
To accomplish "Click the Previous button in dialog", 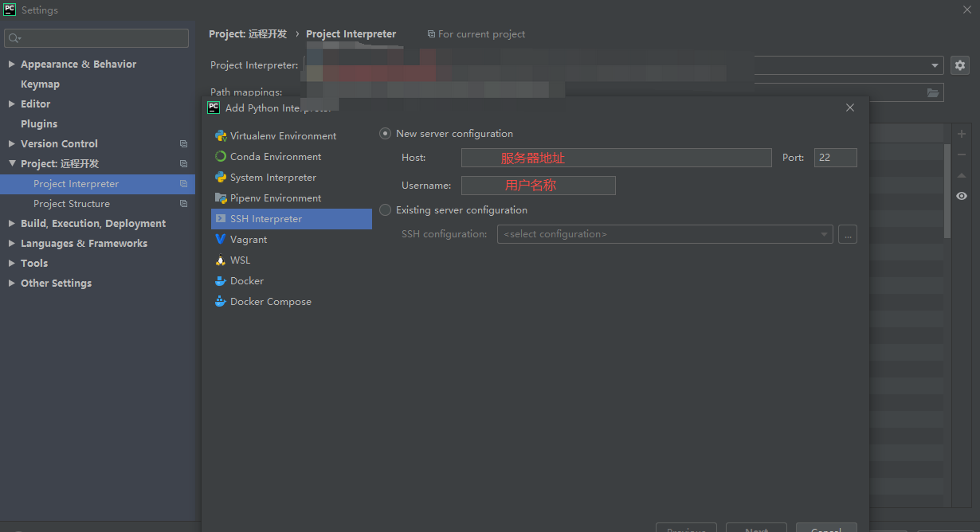I will tap(686, 527).
